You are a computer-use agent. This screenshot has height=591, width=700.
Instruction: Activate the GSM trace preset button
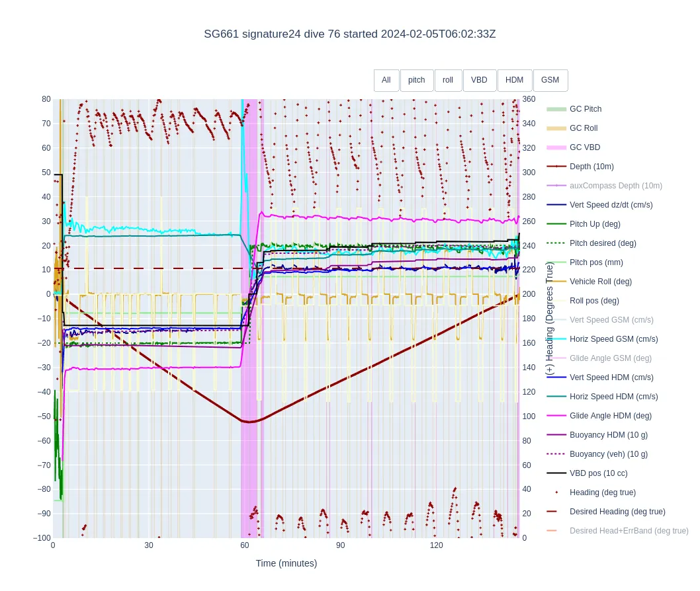point(550,80)
